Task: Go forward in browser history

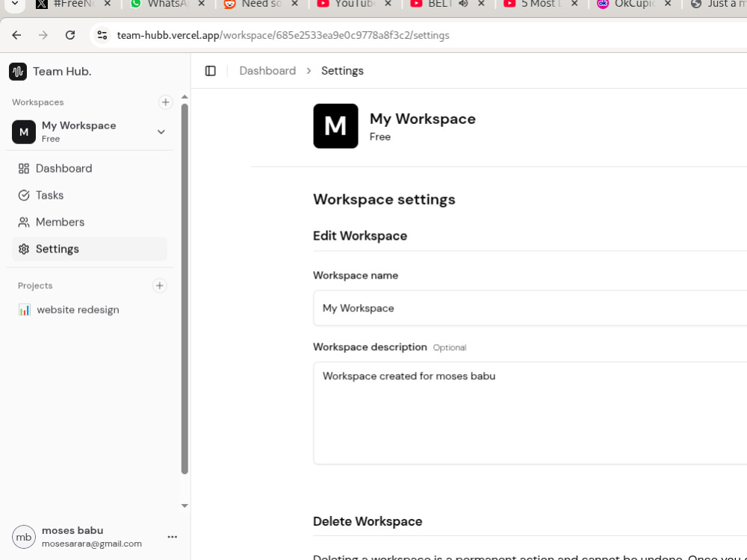Action: coord(43,35)
